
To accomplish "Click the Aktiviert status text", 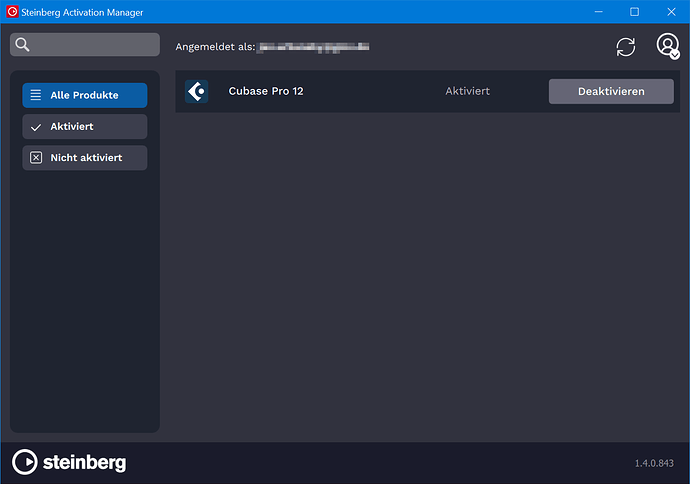I will [x=467, y=91].
